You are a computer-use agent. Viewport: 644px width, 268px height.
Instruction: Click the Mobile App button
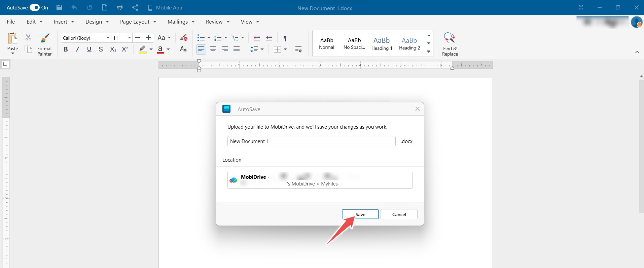click(x=165, y=7)
